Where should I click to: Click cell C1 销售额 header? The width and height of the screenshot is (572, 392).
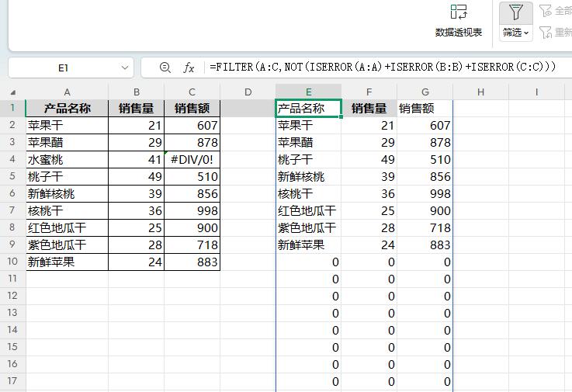192,109
